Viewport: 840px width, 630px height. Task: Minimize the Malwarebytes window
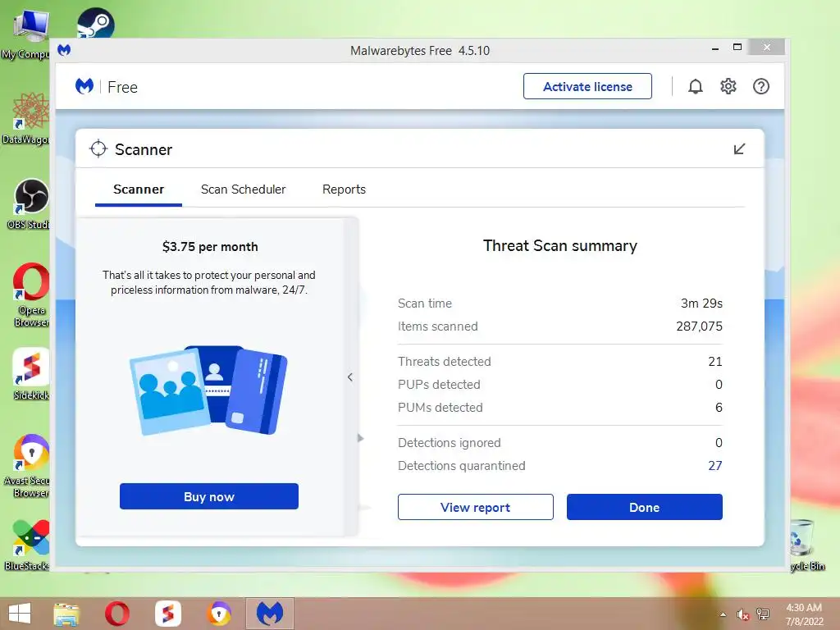[x=715, y=48]
